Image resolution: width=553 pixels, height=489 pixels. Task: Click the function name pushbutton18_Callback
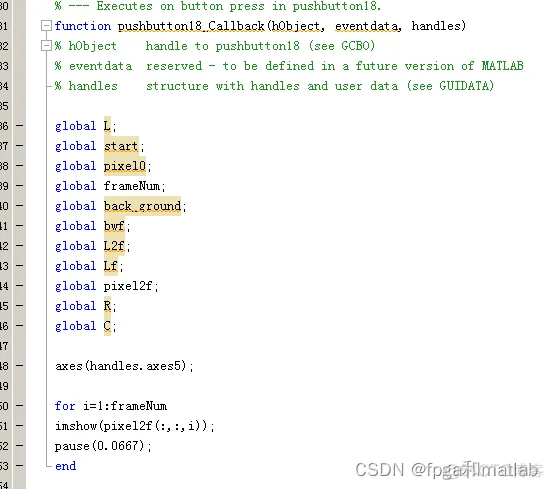[x=191, y=26]
